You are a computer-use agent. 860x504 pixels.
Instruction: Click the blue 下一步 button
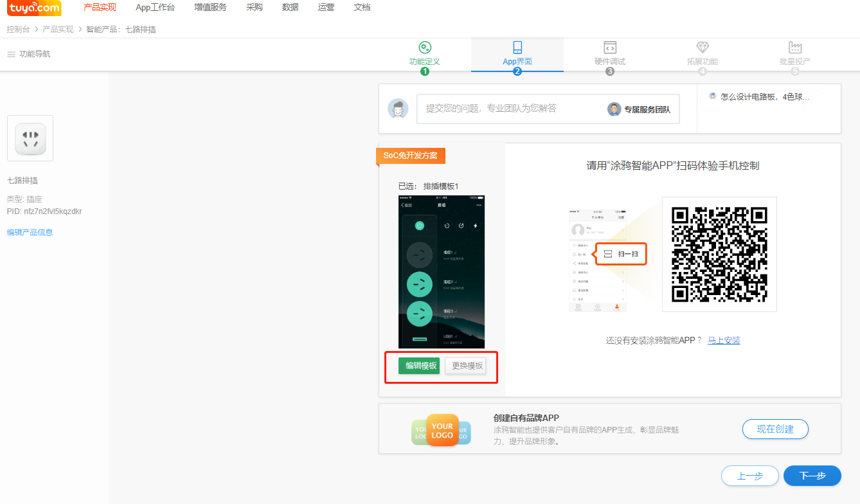(812, 476)
